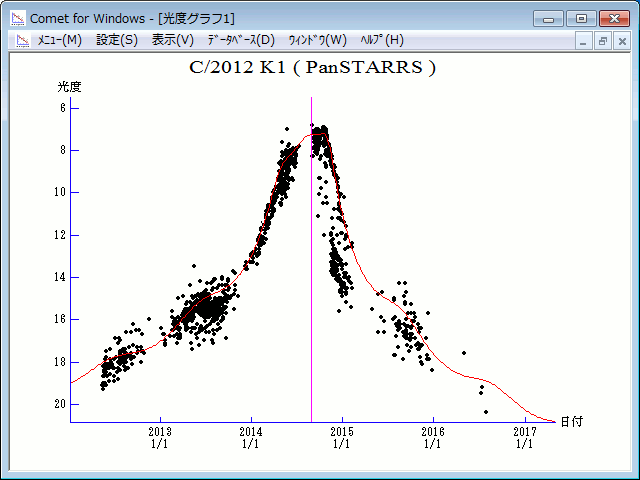The image size is (640, 480).
Task: Open the ヘルプ(H) help menu
Action: (x=382, y=40)
